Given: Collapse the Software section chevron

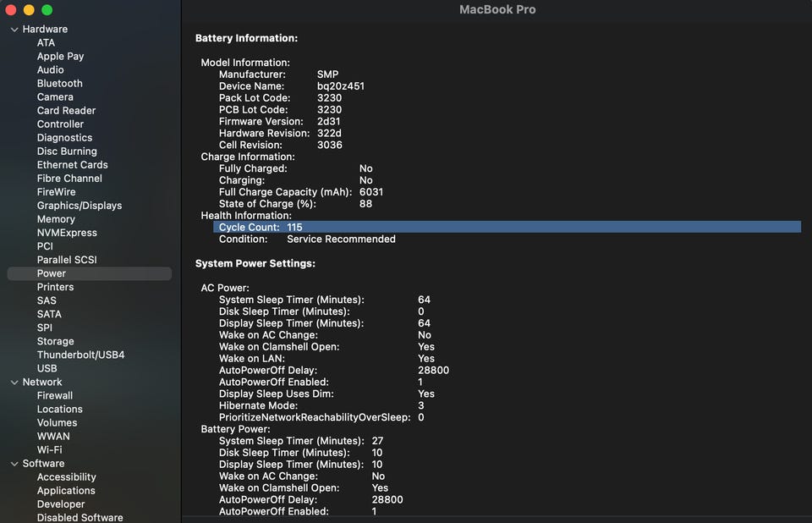Looking at the screenshot, I should pyautogui.click(x=14, y=464).
